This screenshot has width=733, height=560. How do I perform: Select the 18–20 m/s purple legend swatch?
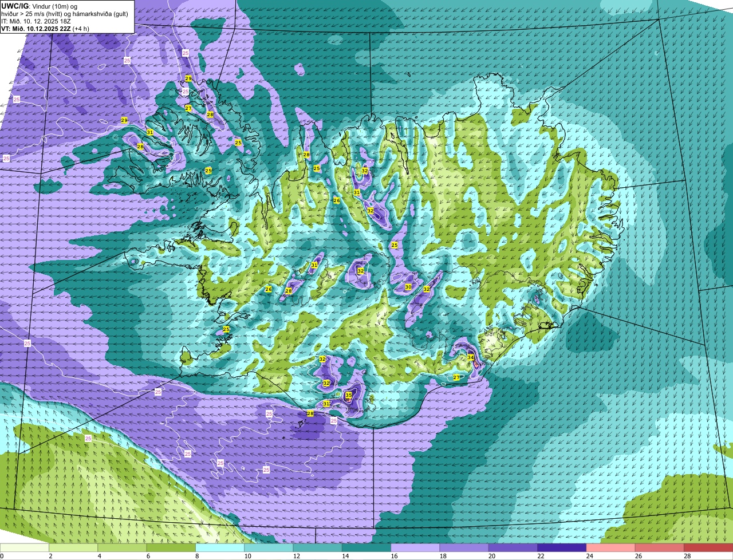[464, 547]
